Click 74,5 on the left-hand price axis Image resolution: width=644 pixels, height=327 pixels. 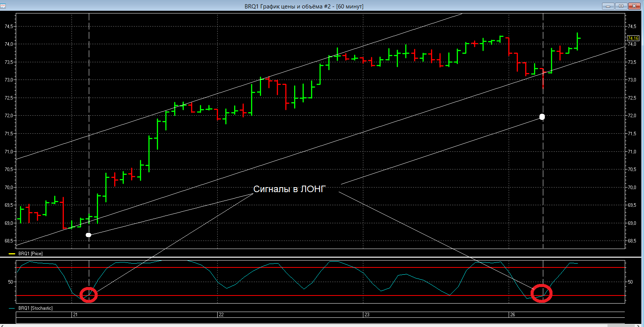9,27
